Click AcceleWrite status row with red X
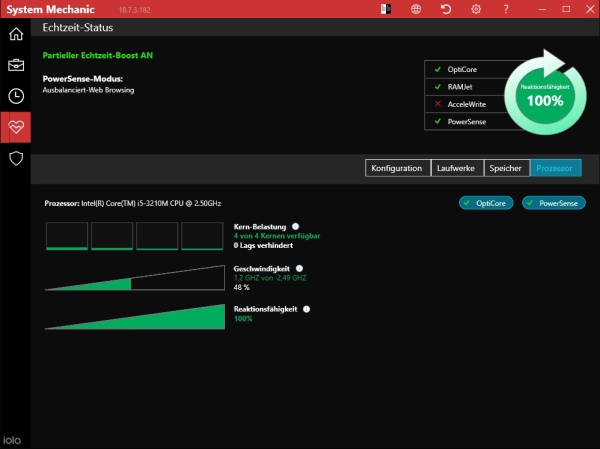This screenshot has width=600, height=449. pyautogui.click(x=466, y=104)
